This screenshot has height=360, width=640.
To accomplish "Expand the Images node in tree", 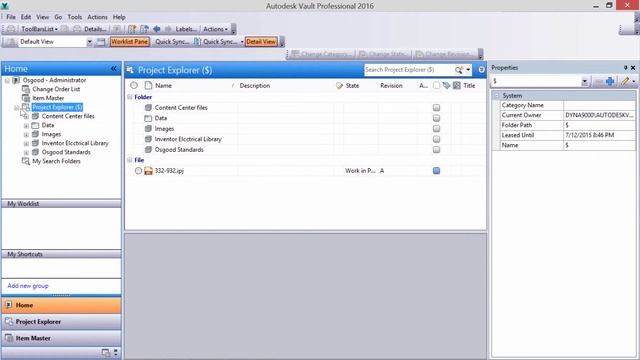I will [x=26, y=134].
